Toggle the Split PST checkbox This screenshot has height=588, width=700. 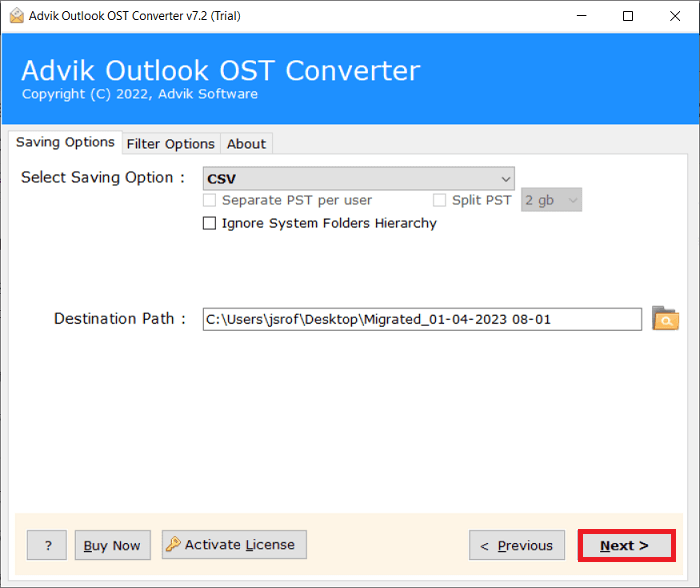(x=439, y=200)
